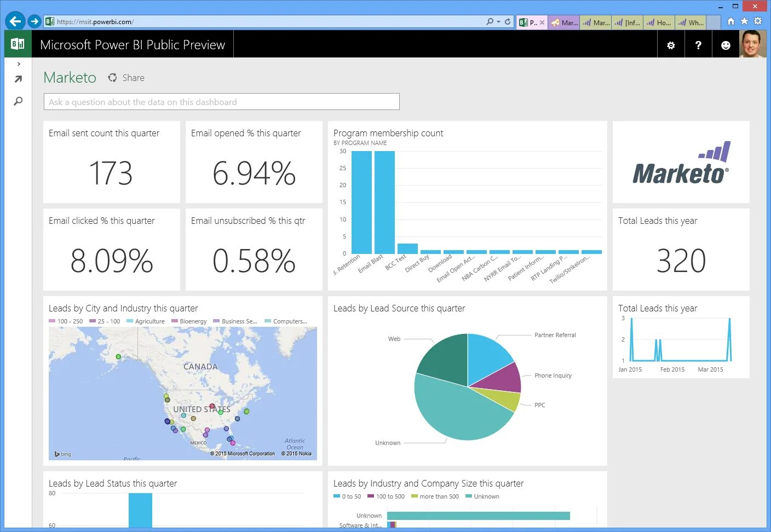Click the browser Back arrow button

click(15, 21)
